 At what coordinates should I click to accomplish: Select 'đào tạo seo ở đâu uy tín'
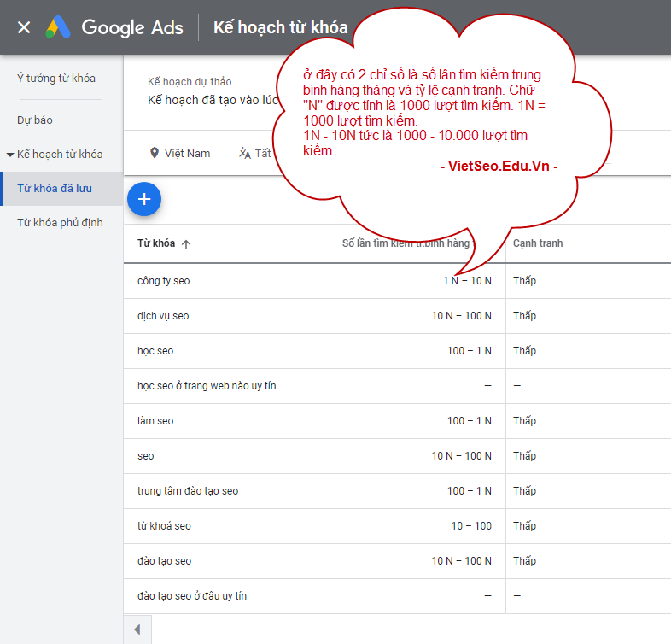tap(192, 596)
